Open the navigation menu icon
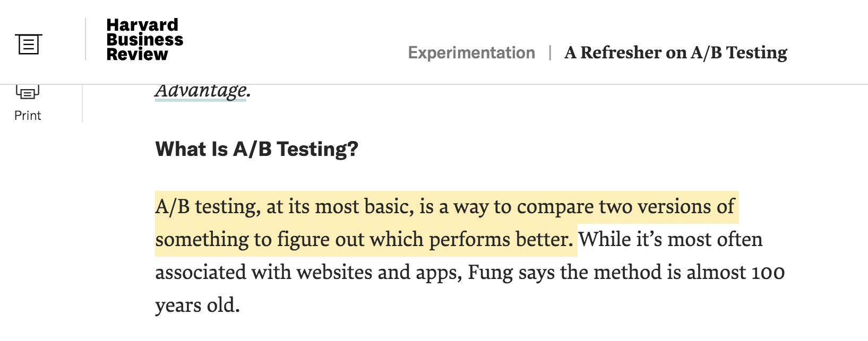The image size is (868, 341). (29, 44)
